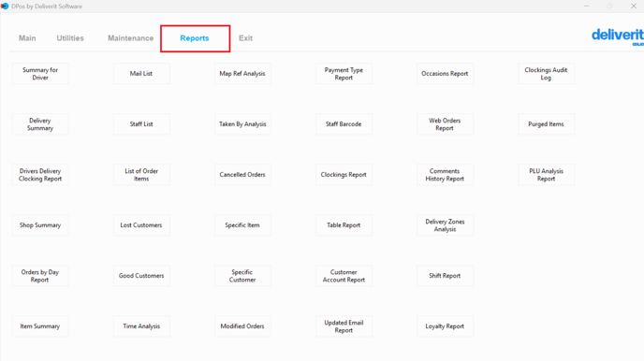Open the Mail List report
The height and width of the screenshot is (361, 644).
point(141,74)
